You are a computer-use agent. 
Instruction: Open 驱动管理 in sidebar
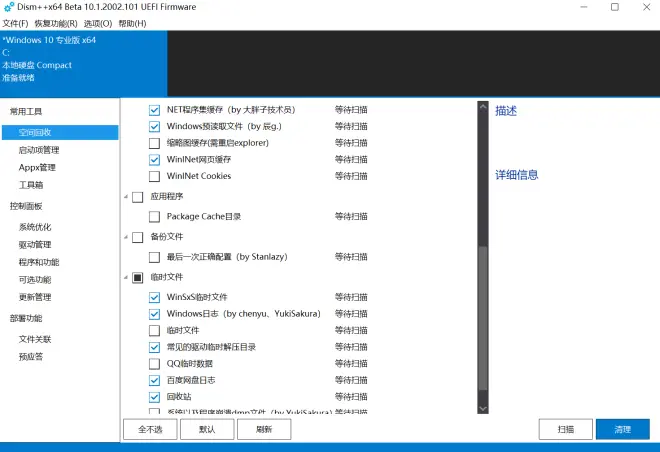35,245
